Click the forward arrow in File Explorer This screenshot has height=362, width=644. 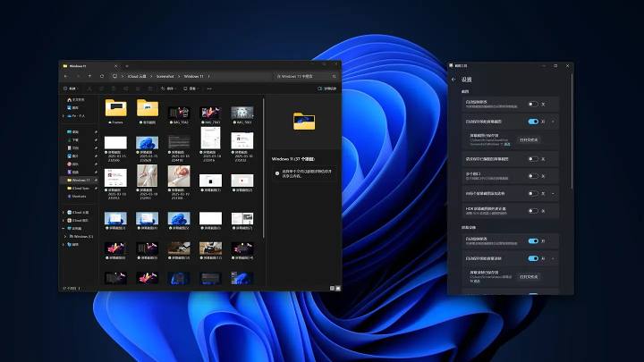pos(78,76)
